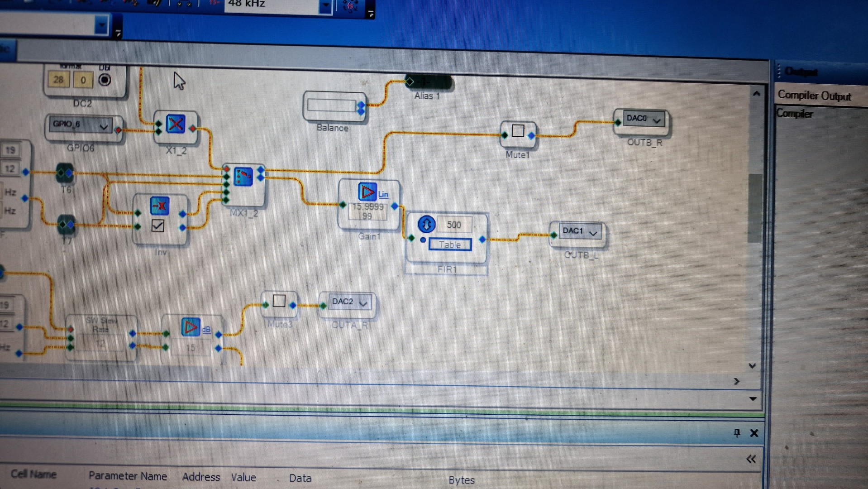Click the Inv invert block icon
Screen dimensions: 868x489
pyautogui.click(x=159, y=206)
